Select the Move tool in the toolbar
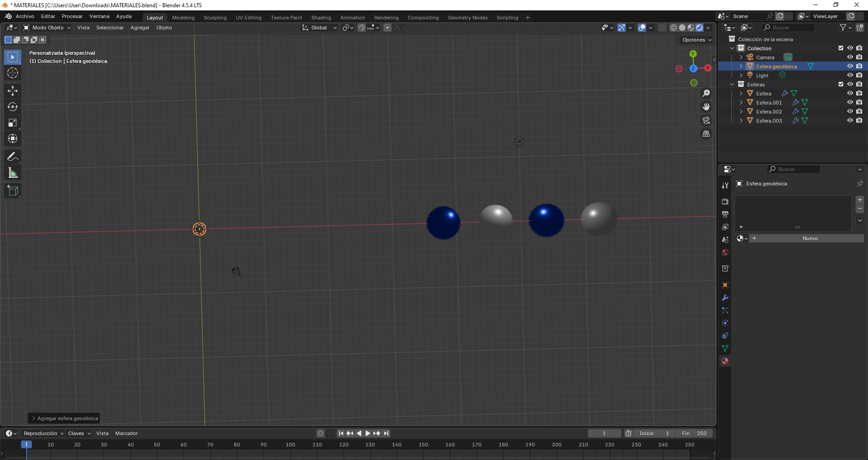This screenshot has width=868, height=460. (13, 91)
